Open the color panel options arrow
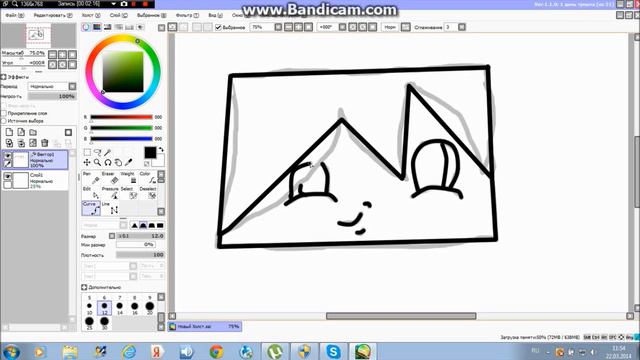The image size is (640, 360). (162, 28)
